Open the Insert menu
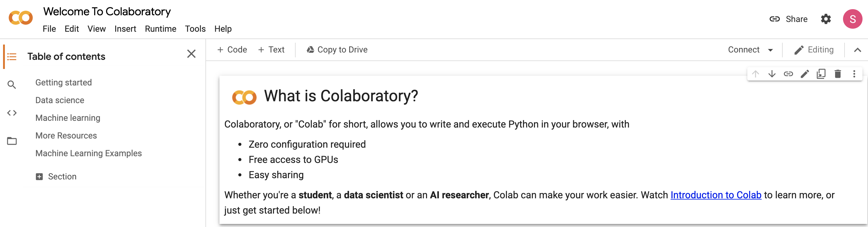The image size is (868, 227). [x=125, y=29]
